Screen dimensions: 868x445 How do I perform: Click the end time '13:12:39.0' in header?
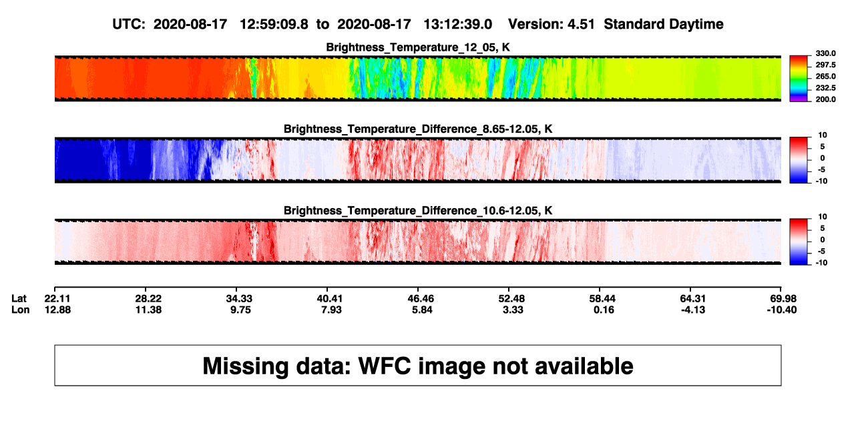click(458, 24)
